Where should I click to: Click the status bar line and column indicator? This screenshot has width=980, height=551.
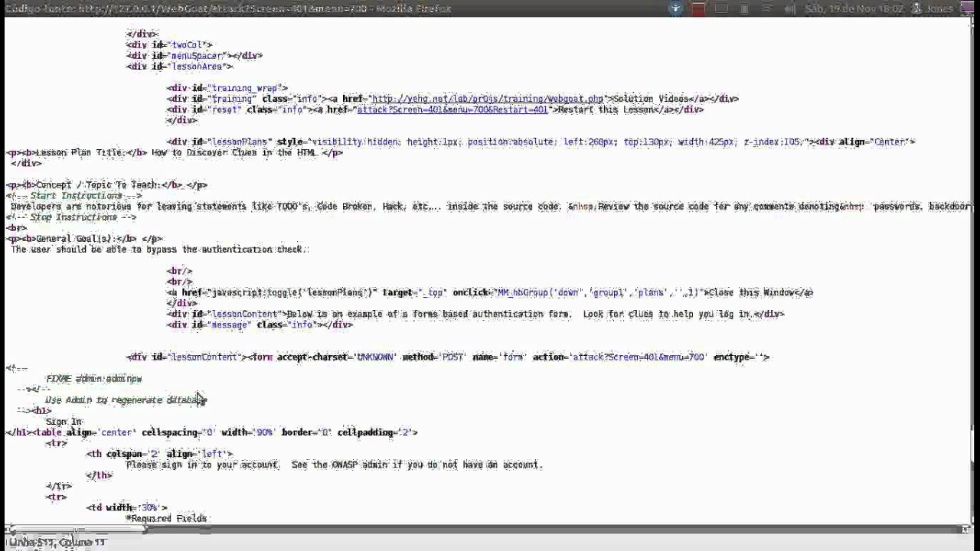[57, 542]
